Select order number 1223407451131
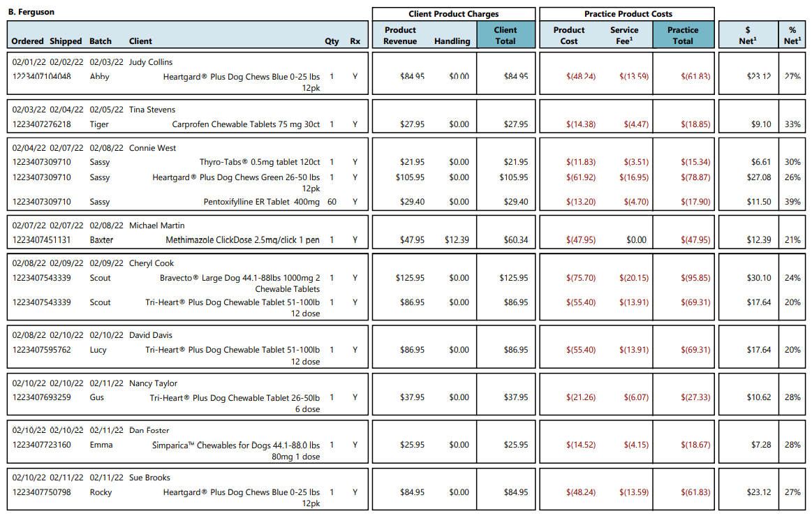Viewport: 812px width, 516px height. pos(41,240)
